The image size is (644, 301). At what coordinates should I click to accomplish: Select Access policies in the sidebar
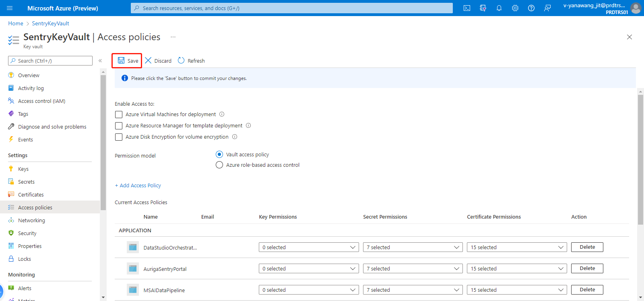[x=50, y=207]
